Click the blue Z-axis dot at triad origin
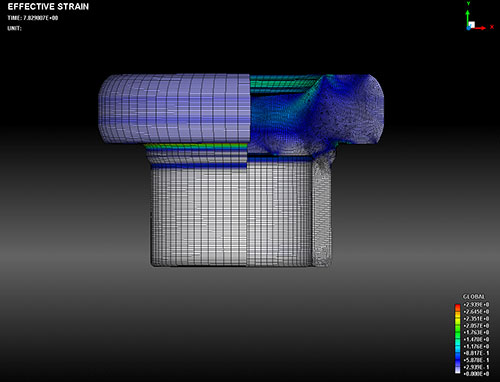The width and height of the screenshot is (500, 382). pos(468,28)
